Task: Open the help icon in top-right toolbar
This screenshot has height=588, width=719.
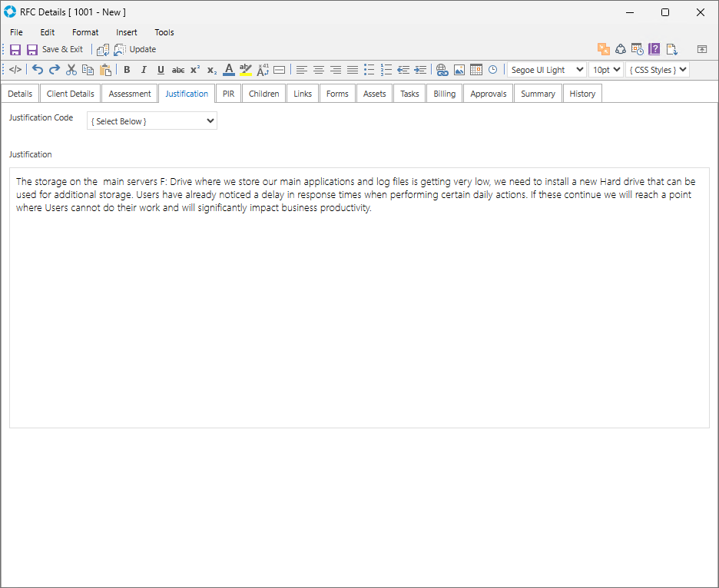Action: 654,49
